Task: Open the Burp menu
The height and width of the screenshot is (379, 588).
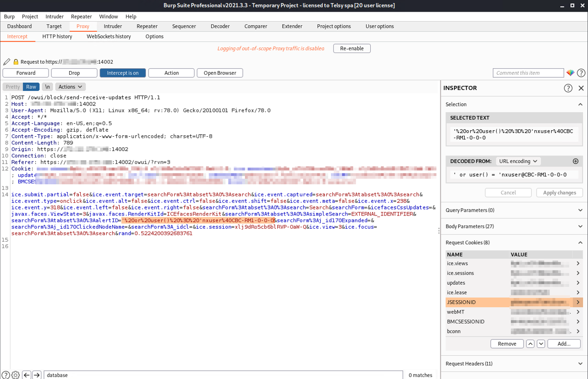Action: [10, 17]
